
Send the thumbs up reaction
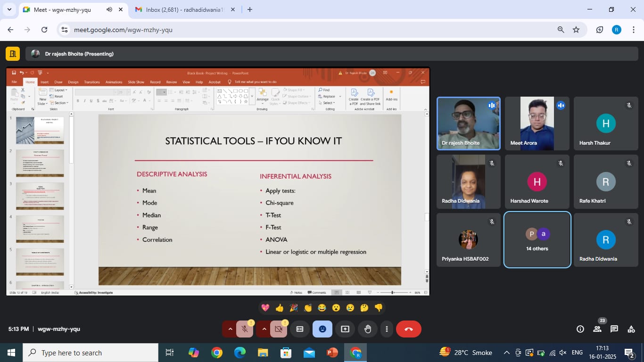click(280, 308)
